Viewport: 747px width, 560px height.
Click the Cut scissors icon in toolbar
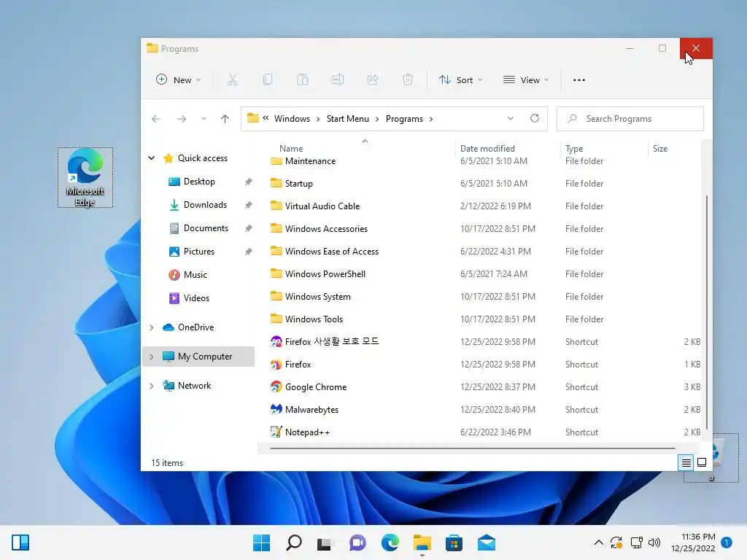click(233, 79)
